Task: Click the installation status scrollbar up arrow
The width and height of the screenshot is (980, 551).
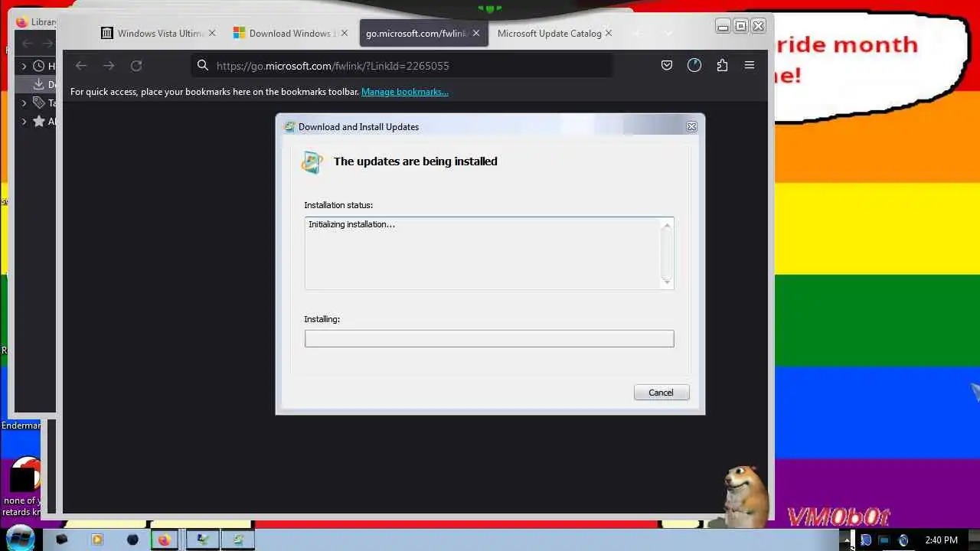Action: click(667, 226)
